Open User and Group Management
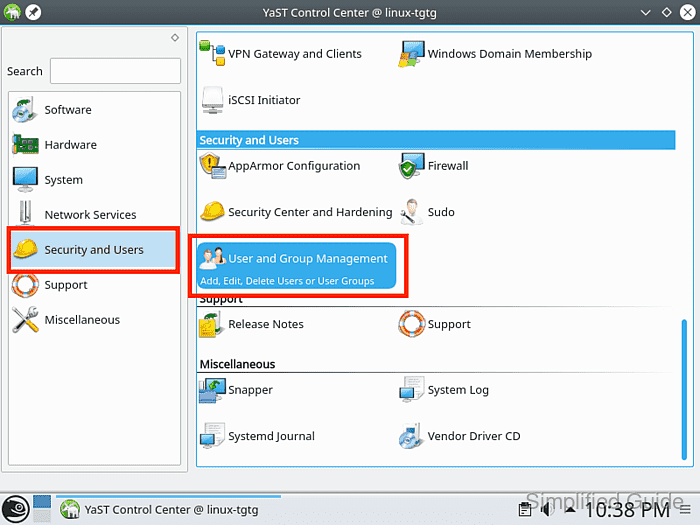This screenshot has height=525, width=700. 297,266
